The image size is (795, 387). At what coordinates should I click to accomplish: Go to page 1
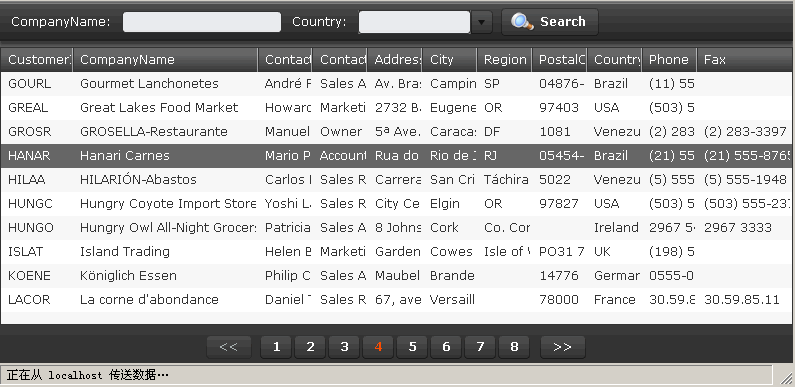coord(276,347)
